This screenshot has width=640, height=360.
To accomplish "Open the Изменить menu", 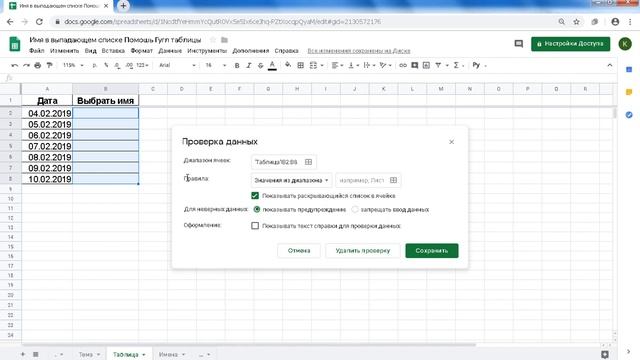I will coord(64,51).
